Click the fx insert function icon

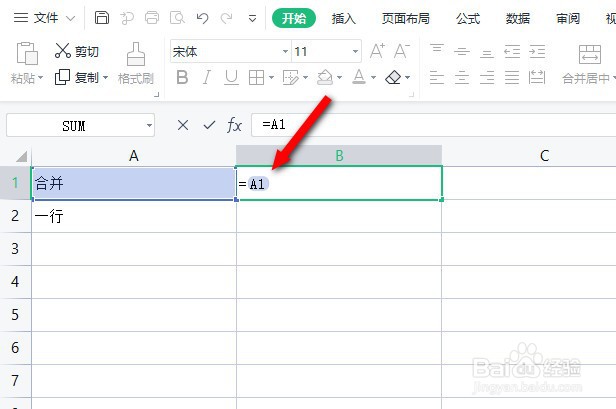(x=234, y=125)
